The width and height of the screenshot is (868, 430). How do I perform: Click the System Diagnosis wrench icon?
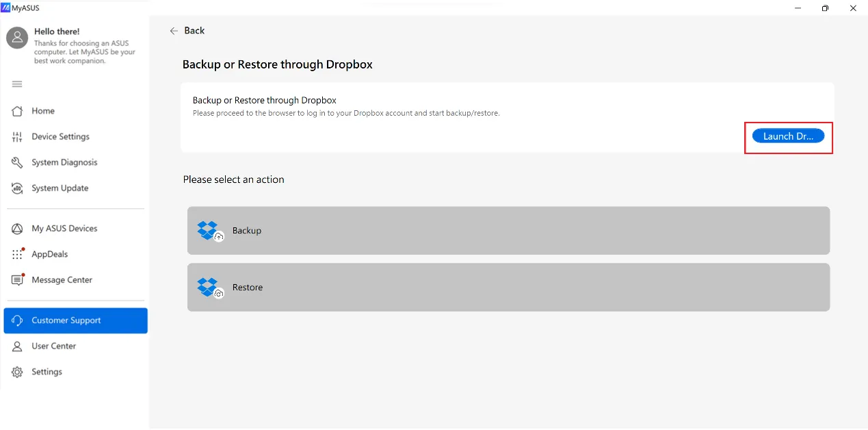16,162
